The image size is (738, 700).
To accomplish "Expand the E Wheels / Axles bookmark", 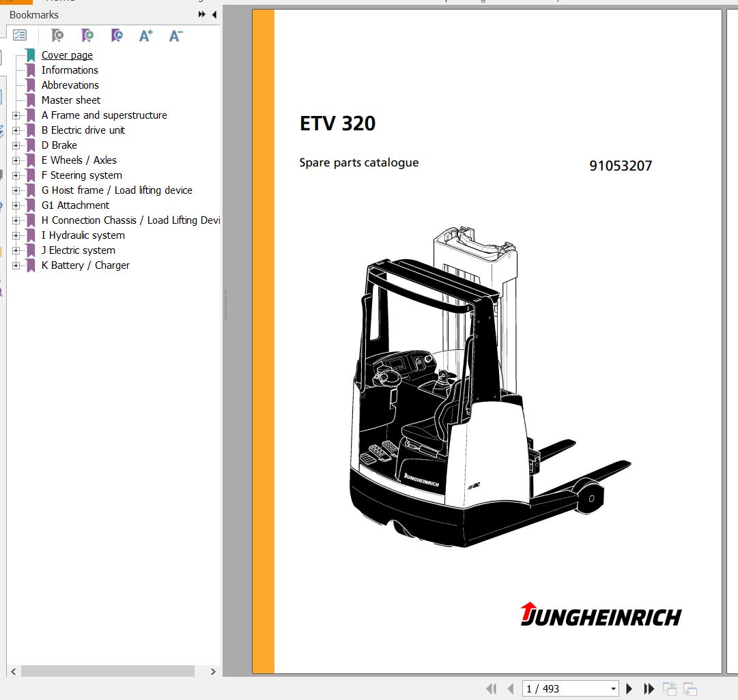I will pyautogui.click(x=16, y=160).
